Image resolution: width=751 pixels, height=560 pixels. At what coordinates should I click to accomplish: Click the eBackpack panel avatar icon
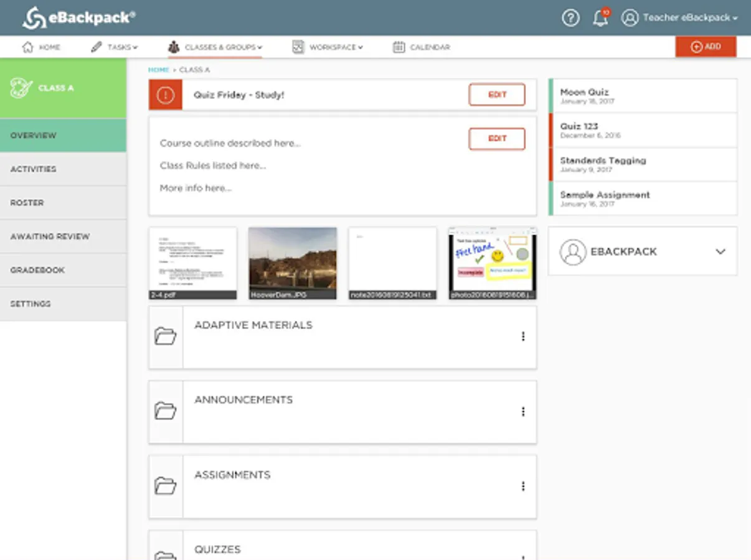[572, 252]
